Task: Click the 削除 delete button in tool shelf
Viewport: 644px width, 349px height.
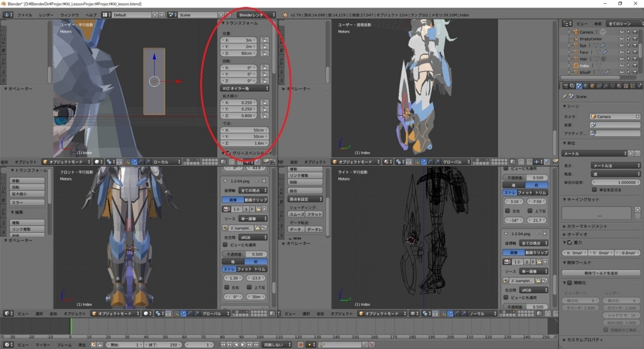Action: [305, 182]
